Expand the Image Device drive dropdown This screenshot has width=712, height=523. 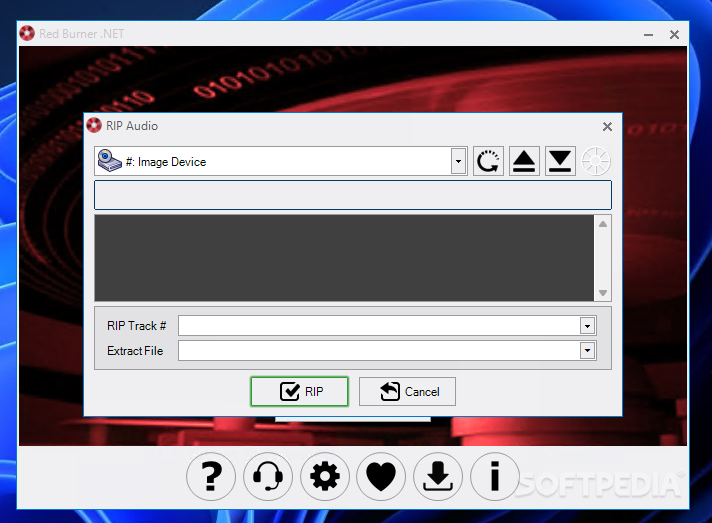[458, 161]
